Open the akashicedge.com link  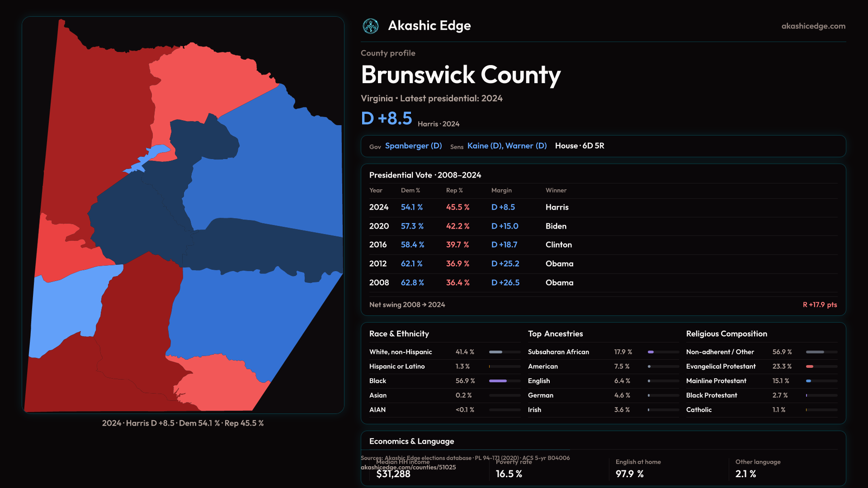pos(813,26)
